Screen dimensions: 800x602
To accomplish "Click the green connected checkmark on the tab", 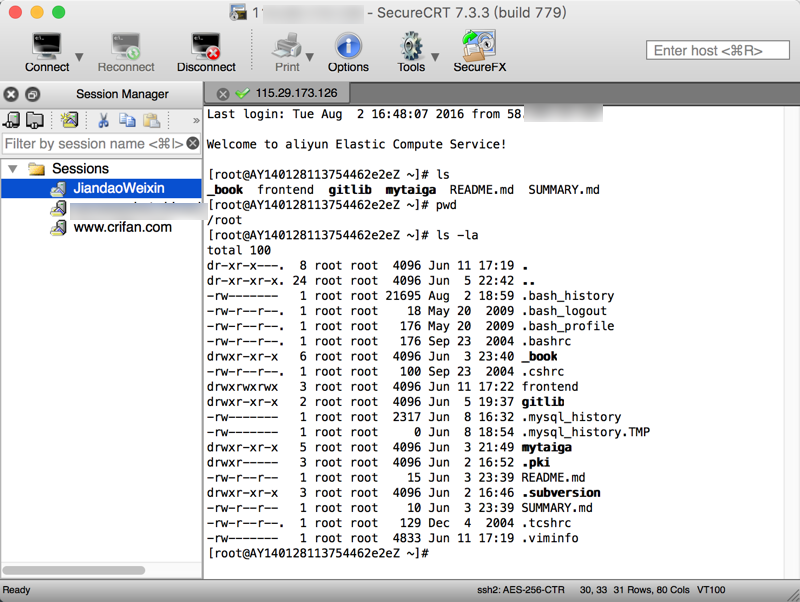I will (242, 93).
